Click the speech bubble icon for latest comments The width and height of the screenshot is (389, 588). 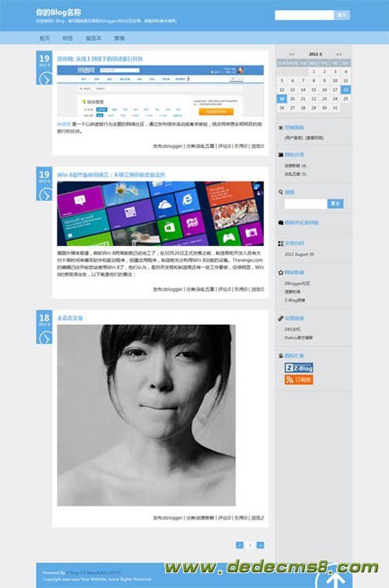[x=281, y=223]
